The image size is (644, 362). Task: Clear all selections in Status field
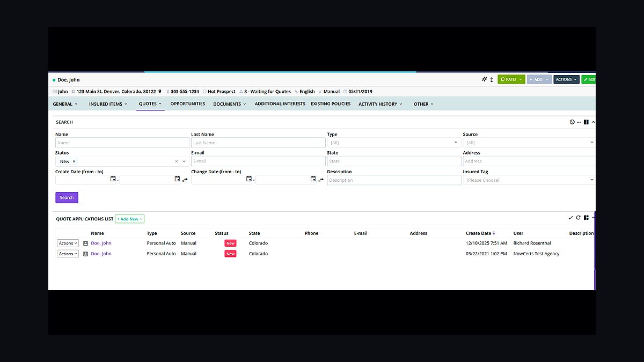[177, 161]
